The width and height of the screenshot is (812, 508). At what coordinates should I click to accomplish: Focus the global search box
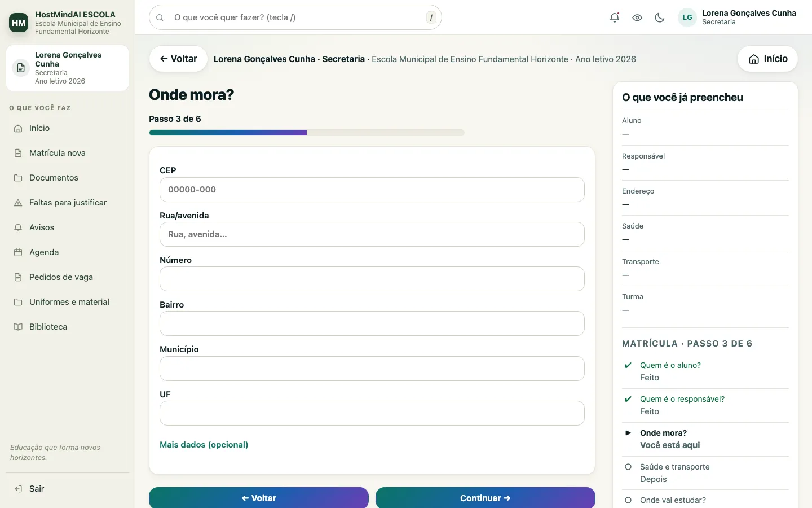pyautogui.click(x=295, y=17)
